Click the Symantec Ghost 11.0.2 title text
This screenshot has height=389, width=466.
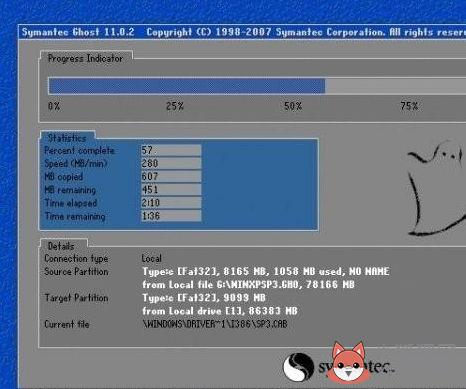pos(78,32)
